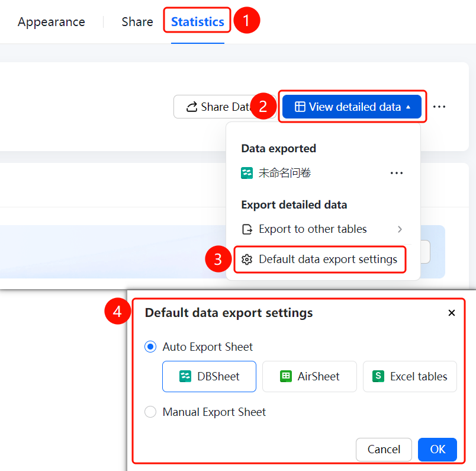Choose Excel tables as export format
This screenshot has height=471, width=476.
(x=410, y=376)
